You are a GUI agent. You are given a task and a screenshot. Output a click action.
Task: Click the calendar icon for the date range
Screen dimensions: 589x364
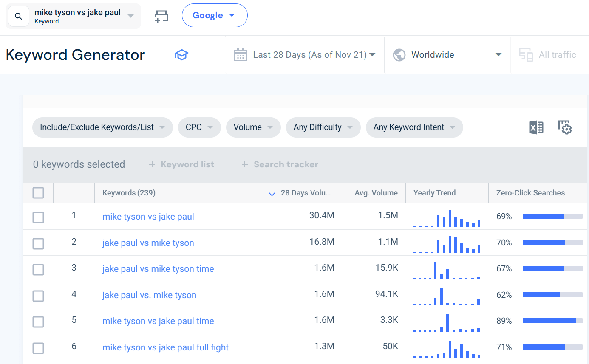pos(240,54)
